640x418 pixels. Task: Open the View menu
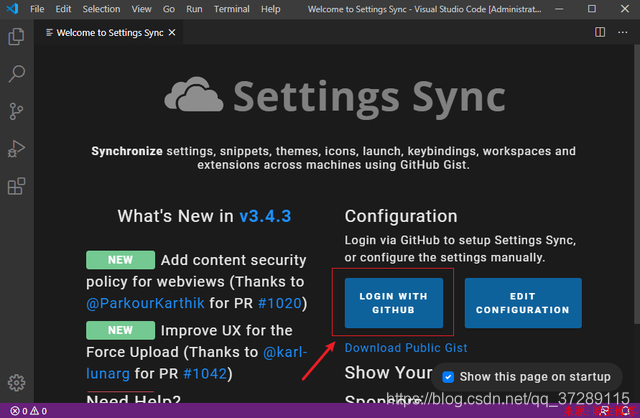click(141, 9)
